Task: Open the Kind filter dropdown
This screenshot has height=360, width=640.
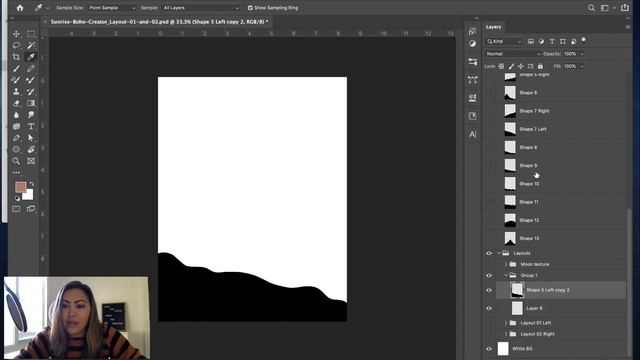Action: pyautogui.click(x=504, y=41)
